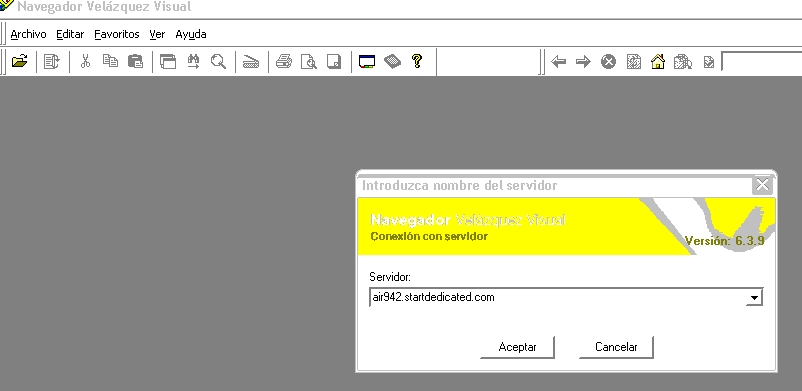Click the 'Conexión con servidor' text

429,236
